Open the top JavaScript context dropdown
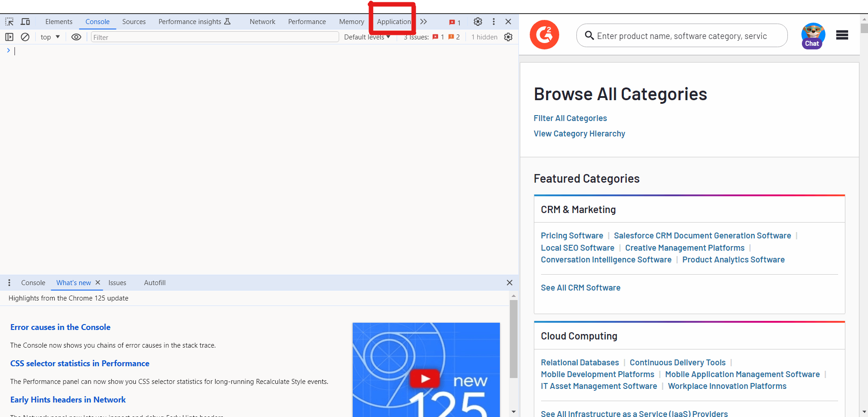868x417 pixels. (50, 37)
